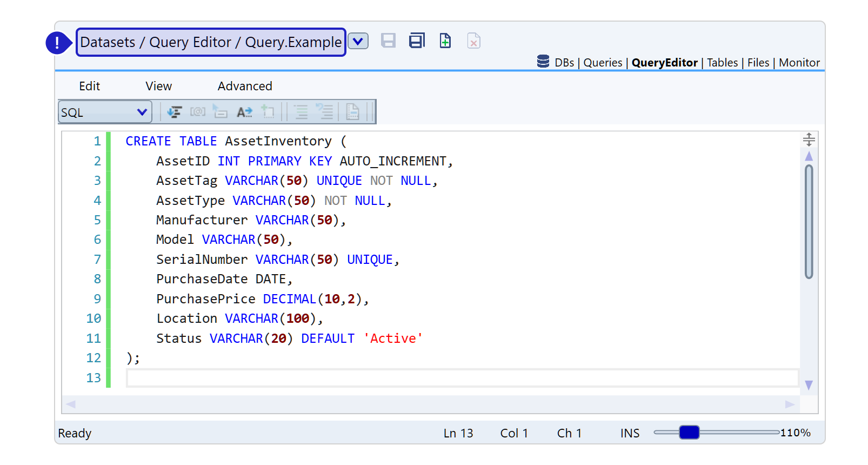Click AssetInventory table name
Screen dimensions: 868x465
[x=278, y=141]
